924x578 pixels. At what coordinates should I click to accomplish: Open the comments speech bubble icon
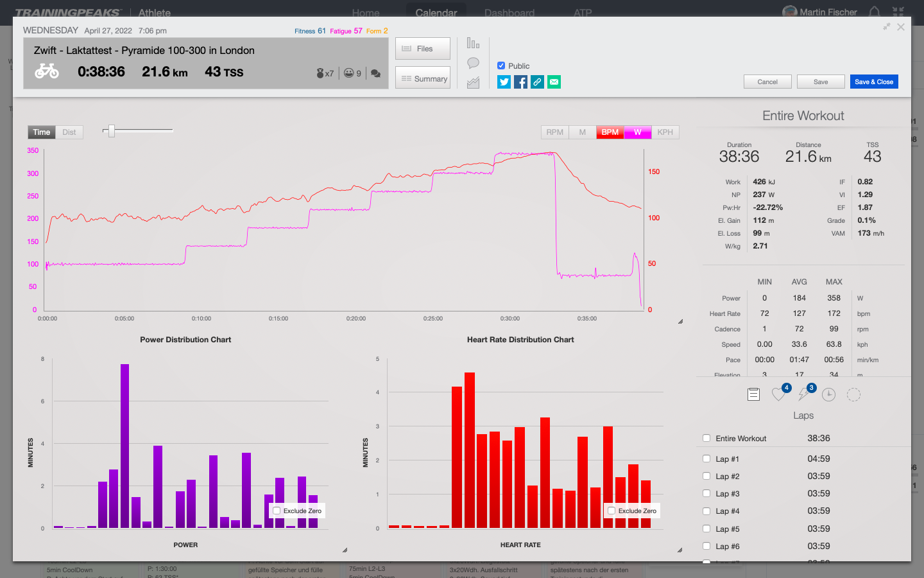pos(473,63)
